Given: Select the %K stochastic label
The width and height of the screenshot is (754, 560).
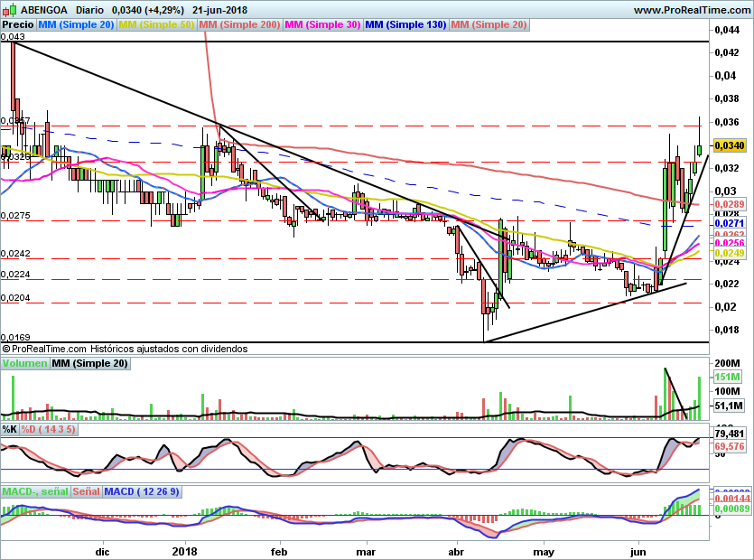Looking at the screenshot, I should (x=10, y=429).
